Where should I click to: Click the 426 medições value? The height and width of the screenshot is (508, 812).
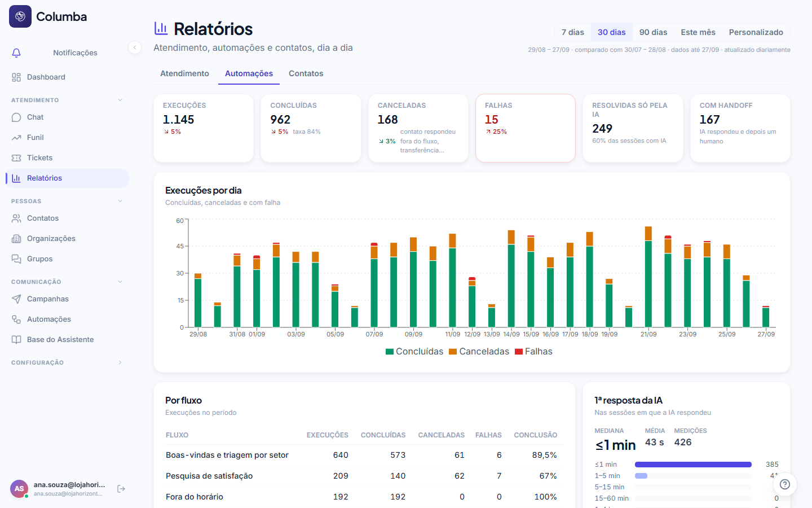(683, 443)
